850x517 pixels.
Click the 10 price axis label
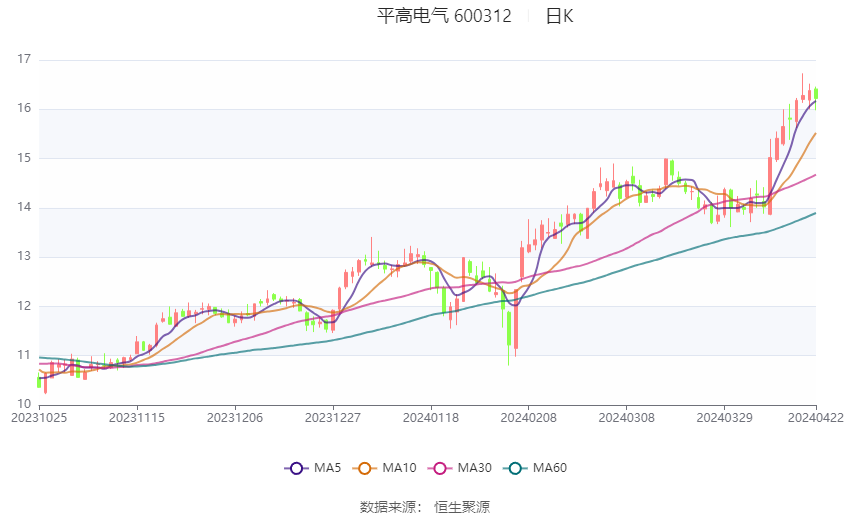point(24,404)
